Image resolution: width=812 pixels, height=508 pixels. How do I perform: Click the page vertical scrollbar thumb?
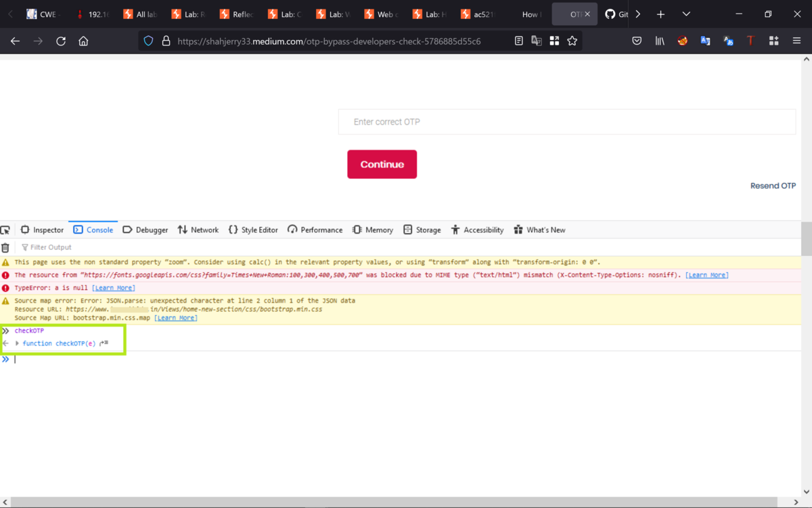(807, 239)
